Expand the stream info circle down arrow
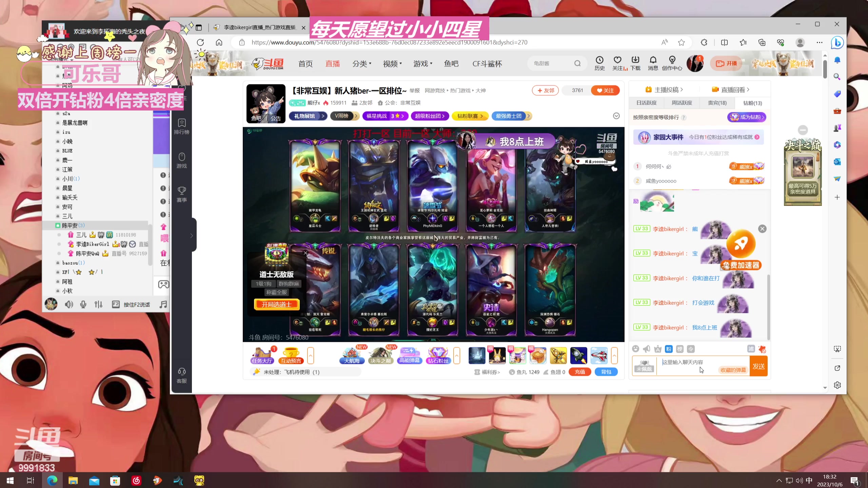868x488 pixels. click(616, 116)
